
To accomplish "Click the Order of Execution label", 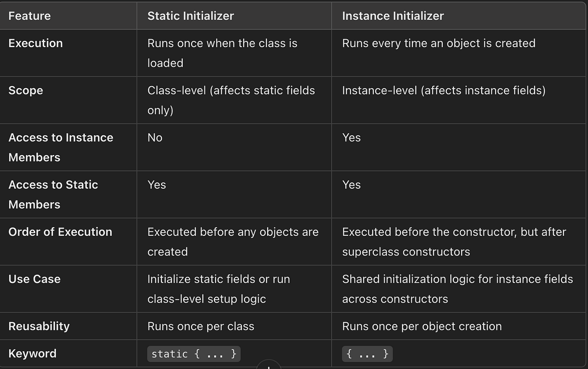I will tap(60, 232).
